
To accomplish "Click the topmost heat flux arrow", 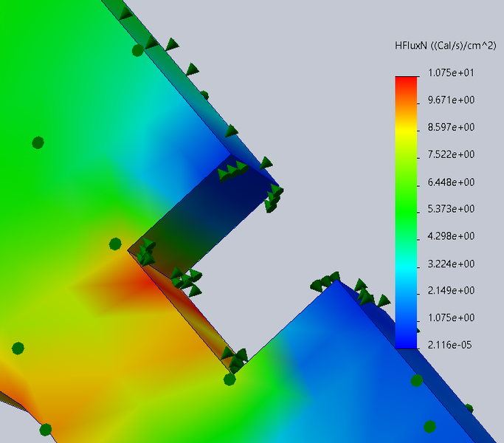I will coord(126,13).
